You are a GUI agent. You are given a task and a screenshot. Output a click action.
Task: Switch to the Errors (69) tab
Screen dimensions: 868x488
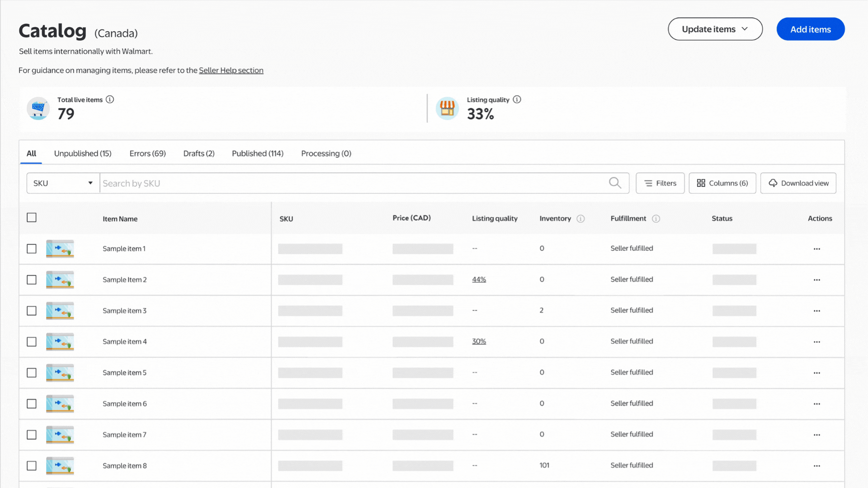point(147,154)
